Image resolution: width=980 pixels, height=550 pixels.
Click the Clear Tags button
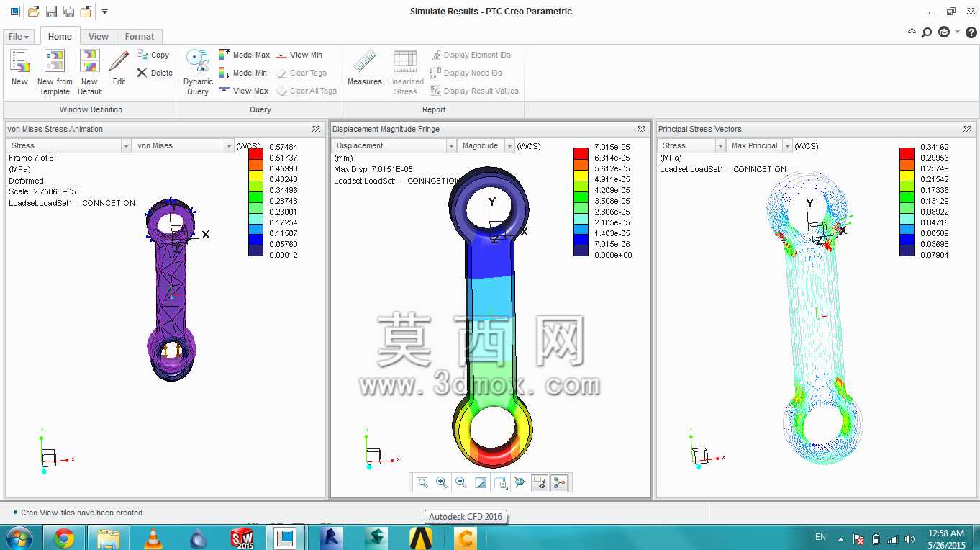click(x=301, y=73)
